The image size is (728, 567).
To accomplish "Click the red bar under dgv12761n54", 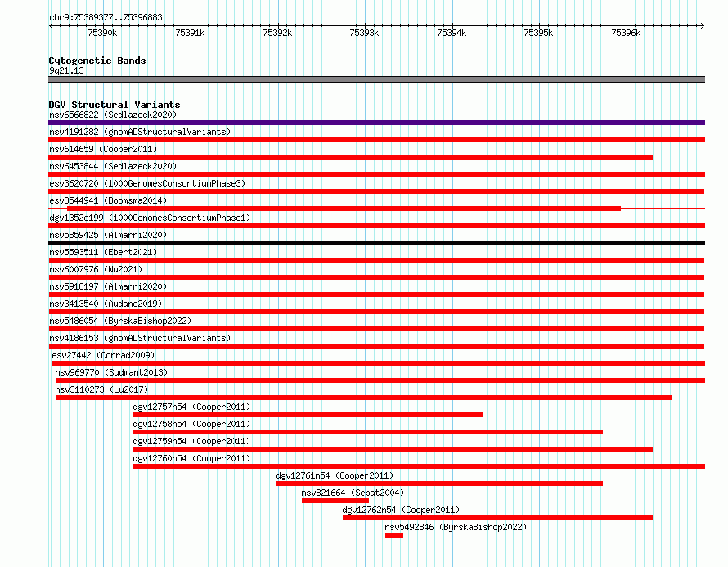I will coord(440,484).
